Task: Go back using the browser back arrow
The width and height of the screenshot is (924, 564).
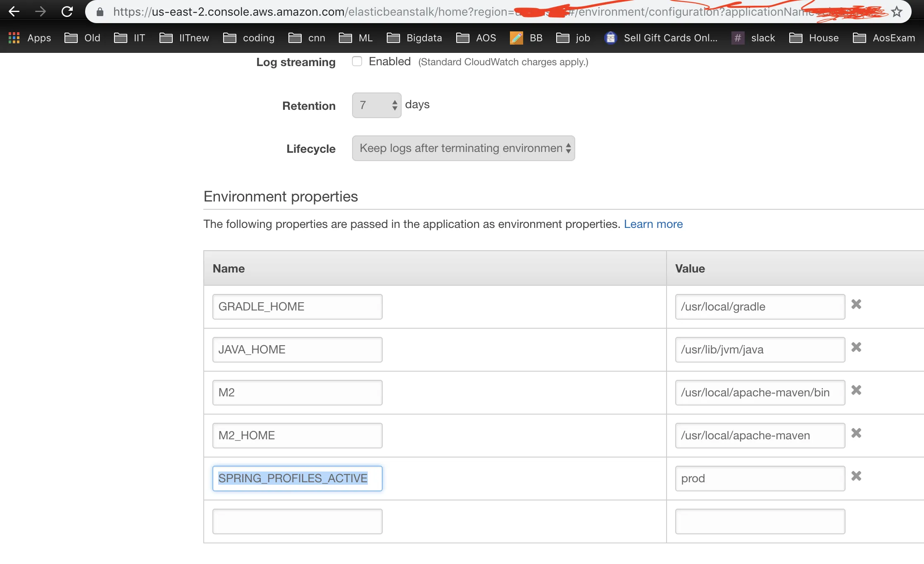Action: [x=14, y=12]
